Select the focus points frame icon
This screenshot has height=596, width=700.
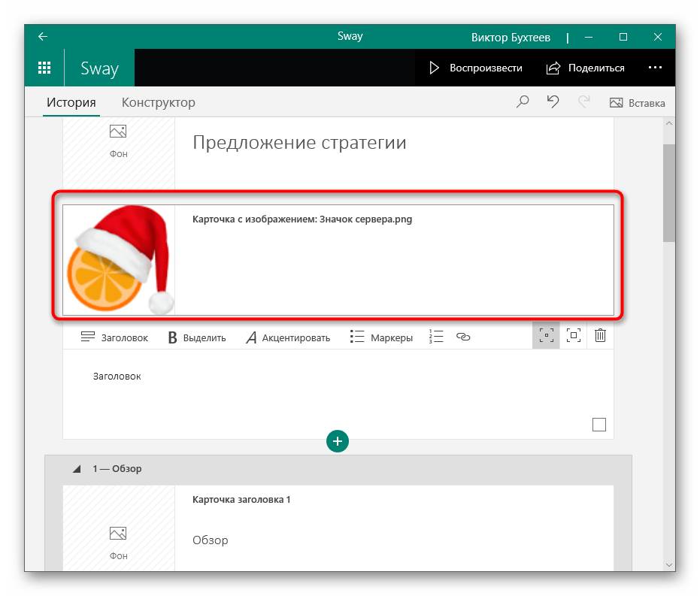(x=546, y=336)
